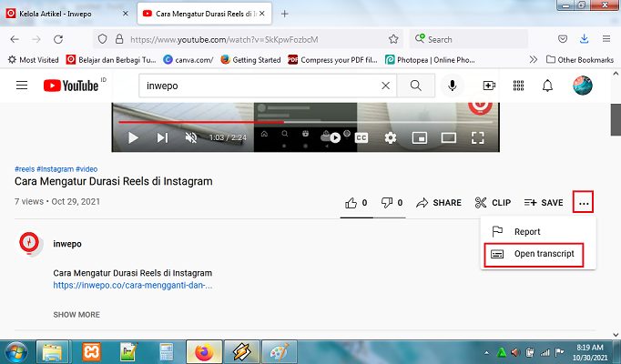Click the three-dot more actions button
This screenshot has width=621, height=364.
[x=584, y=202]
